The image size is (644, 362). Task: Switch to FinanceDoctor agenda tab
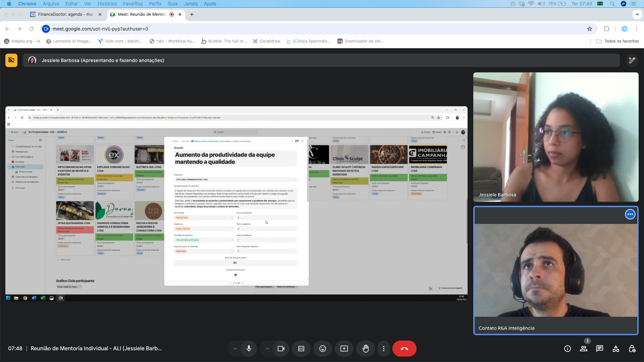click(x=65, y=14)
